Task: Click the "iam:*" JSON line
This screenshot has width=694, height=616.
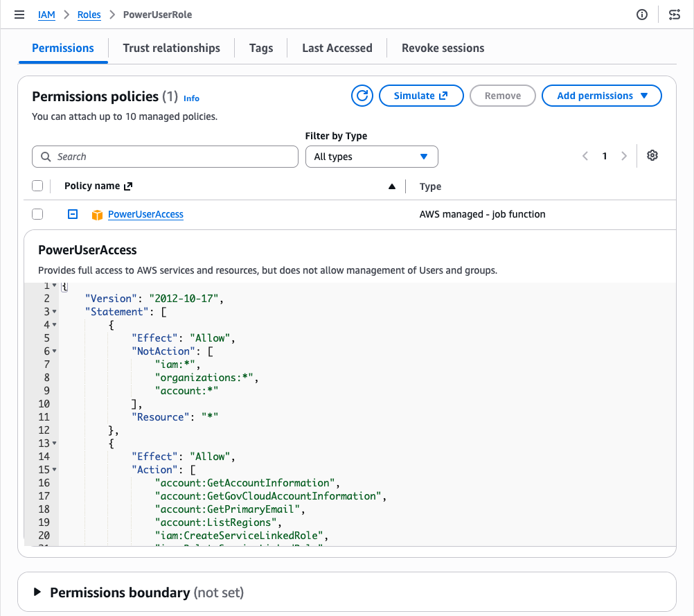Action: [177, 364]
